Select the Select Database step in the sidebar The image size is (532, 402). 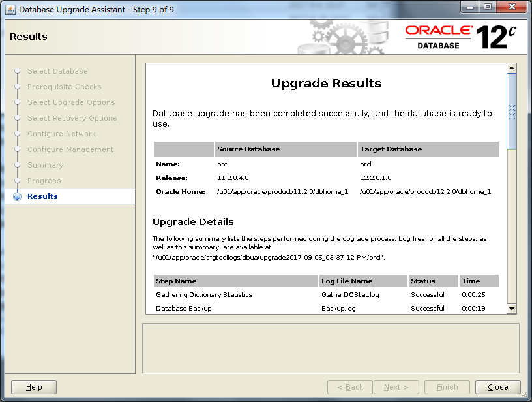(x=56, y=71)
